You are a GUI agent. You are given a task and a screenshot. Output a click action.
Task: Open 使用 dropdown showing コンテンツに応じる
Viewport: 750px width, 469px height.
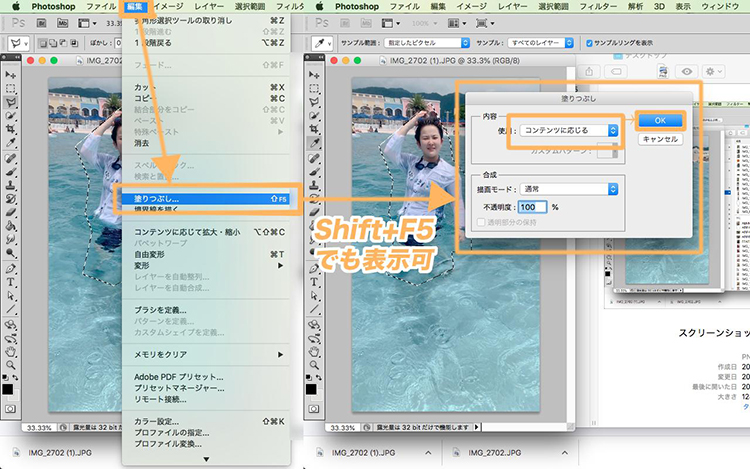[x=569, y=130]
